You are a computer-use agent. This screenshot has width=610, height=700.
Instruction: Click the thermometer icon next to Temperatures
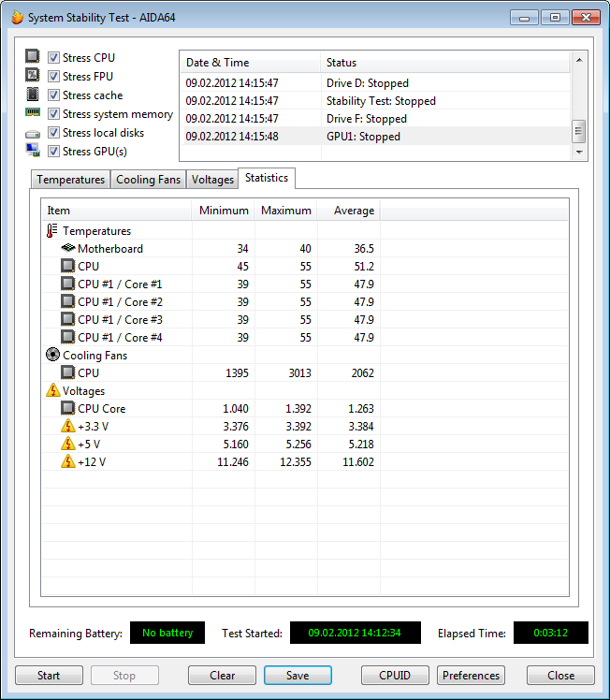(52, 231)
